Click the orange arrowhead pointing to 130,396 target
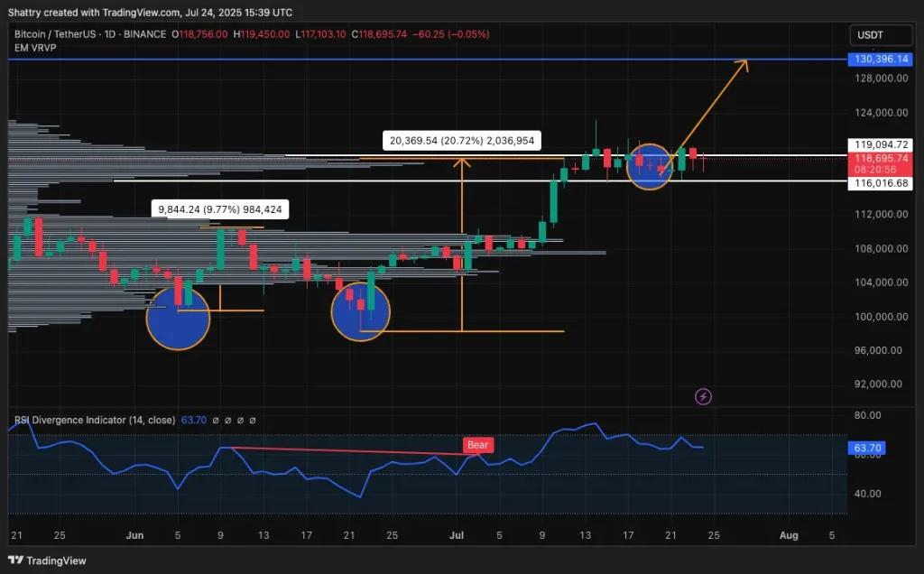The image size is (924, 574). click(x=744, y=63)
